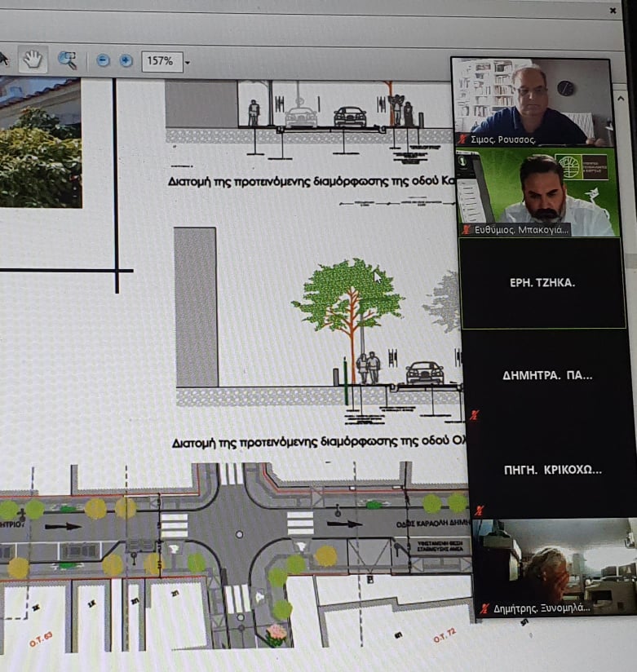Image resolution: width=637 pixels, height=672 pixels.
Task: Open the zoom percentage dropdown arrow
Action: pos(188,62)
